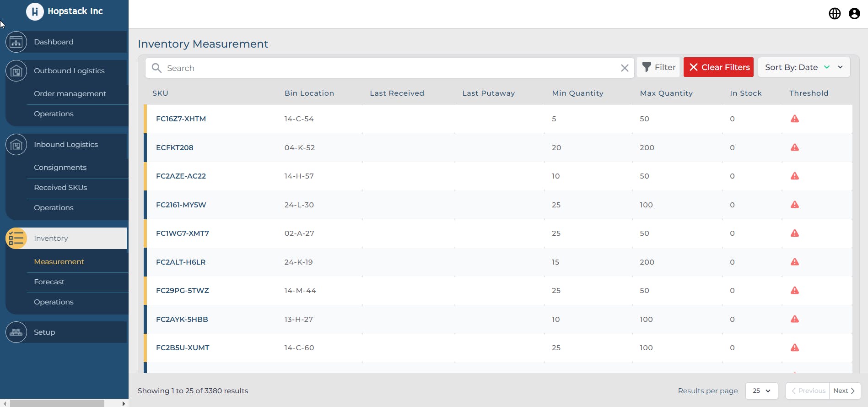Screen dimensions: 868x407
Task: Open the results per page dropdown
Action: pos(761,391)
